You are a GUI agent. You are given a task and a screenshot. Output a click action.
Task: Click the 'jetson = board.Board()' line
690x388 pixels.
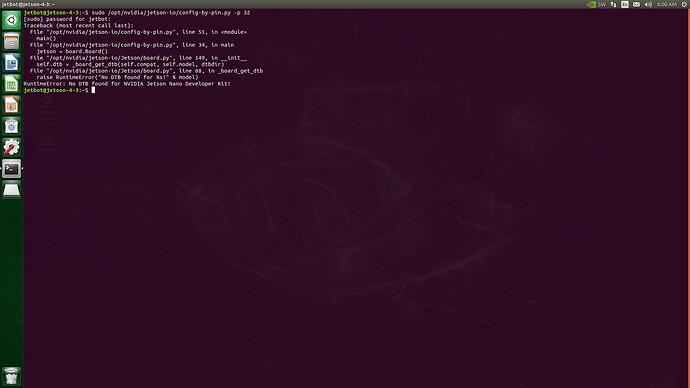[72, 51]
